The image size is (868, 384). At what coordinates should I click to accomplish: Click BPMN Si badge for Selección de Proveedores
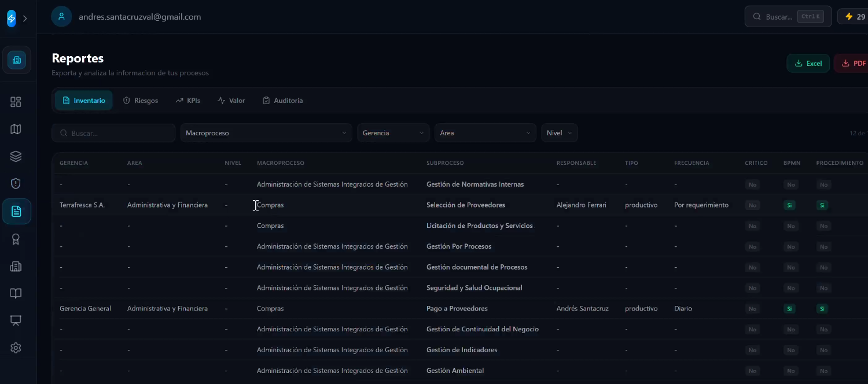coord(790,205)
